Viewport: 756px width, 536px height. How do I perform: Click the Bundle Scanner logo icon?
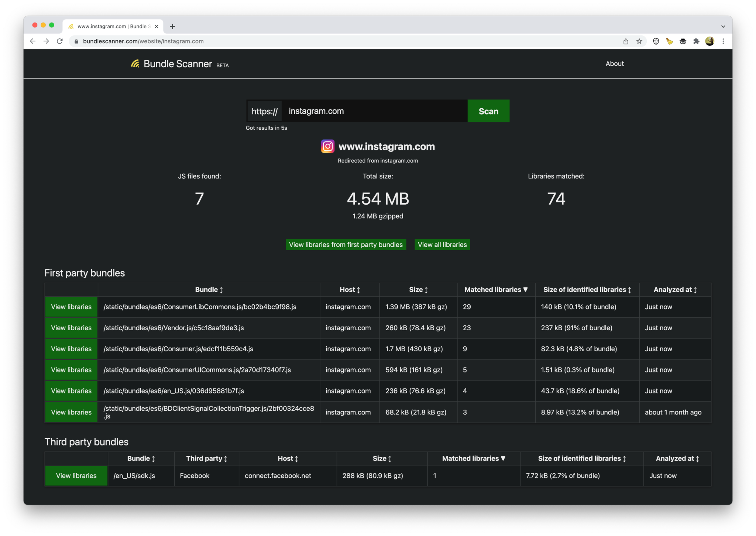coord(135,64)
